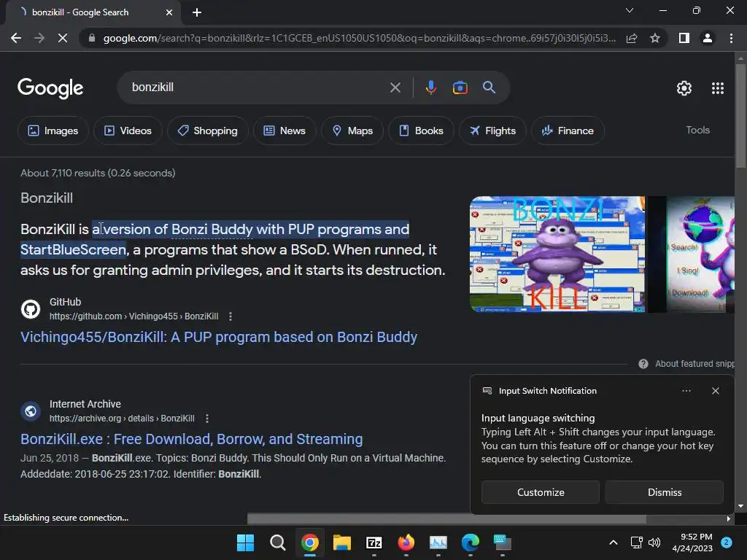The height and width of the screenshot is (560, 747).
Task: Open Chrome profile icon
Action: coord(708,38)
